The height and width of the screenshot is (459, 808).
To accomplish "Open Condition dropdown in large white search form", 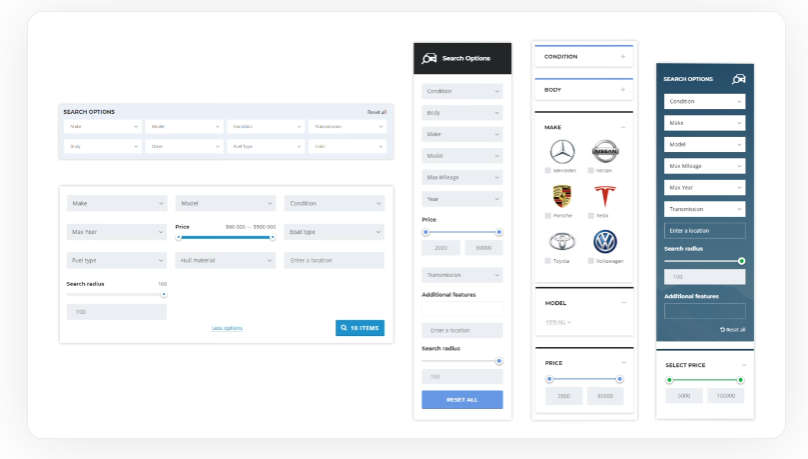I will pyautogui.click(x=334, y=203).
